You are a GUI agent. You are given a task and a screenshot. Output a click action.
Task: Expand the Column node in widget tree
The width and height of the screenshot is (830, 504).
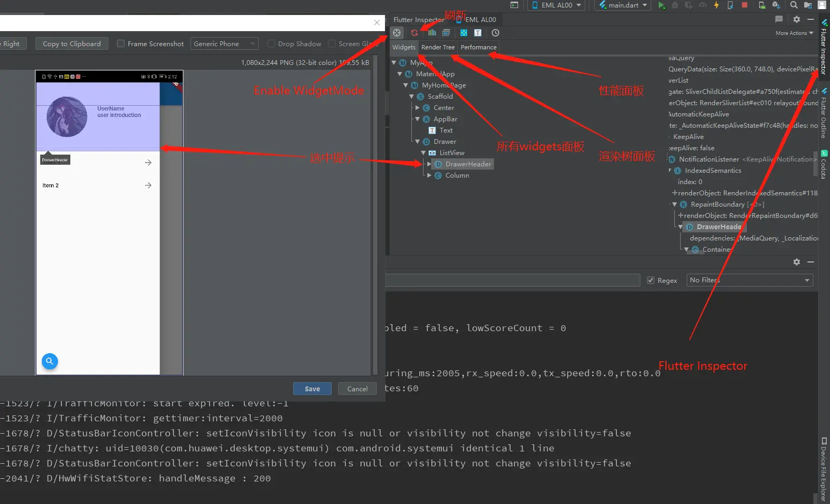click(429, 176)
